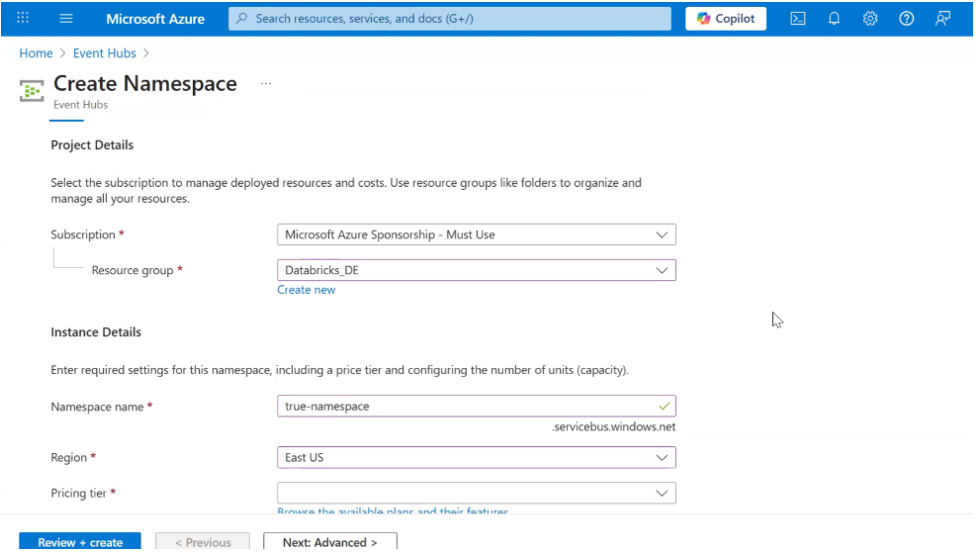
Task: Open the notifications bell
Action: pos(834,19)
